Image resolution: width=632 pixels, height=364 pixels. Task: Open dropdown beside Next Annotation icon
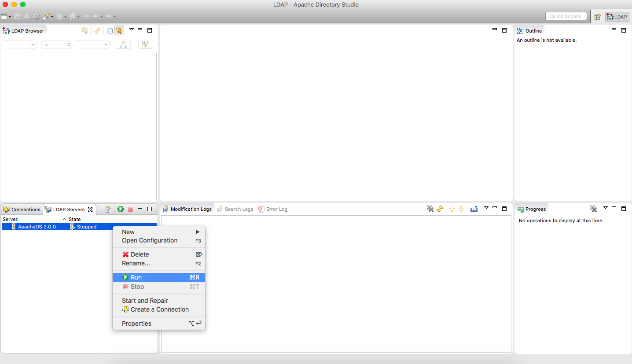coord(65,17)
